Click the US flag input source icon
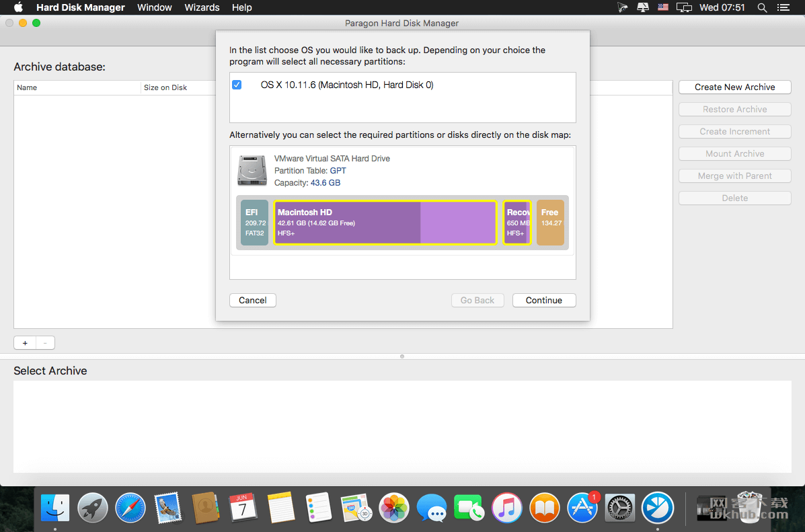805x532 pixels. (x=663, y=7)
